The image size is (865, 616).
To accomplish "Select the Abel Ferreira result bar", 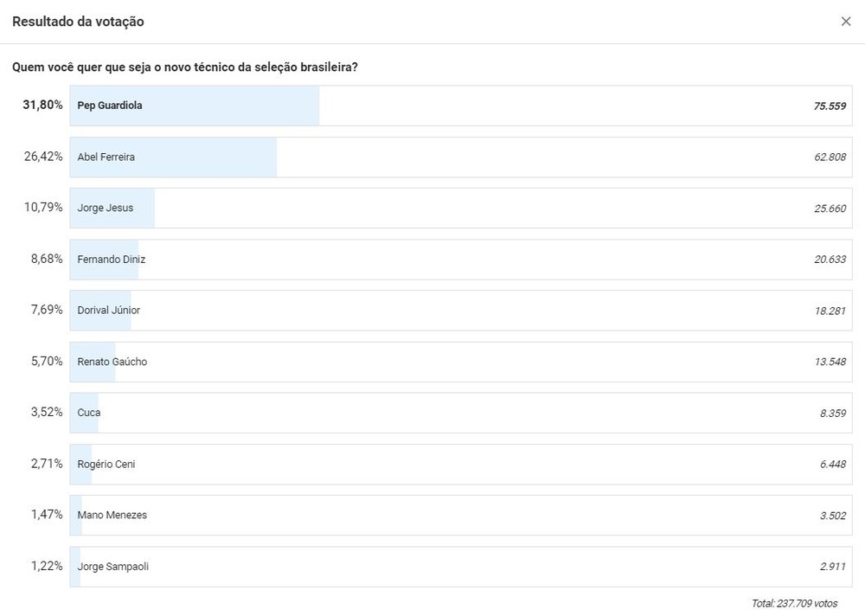I will click(460, 157).
